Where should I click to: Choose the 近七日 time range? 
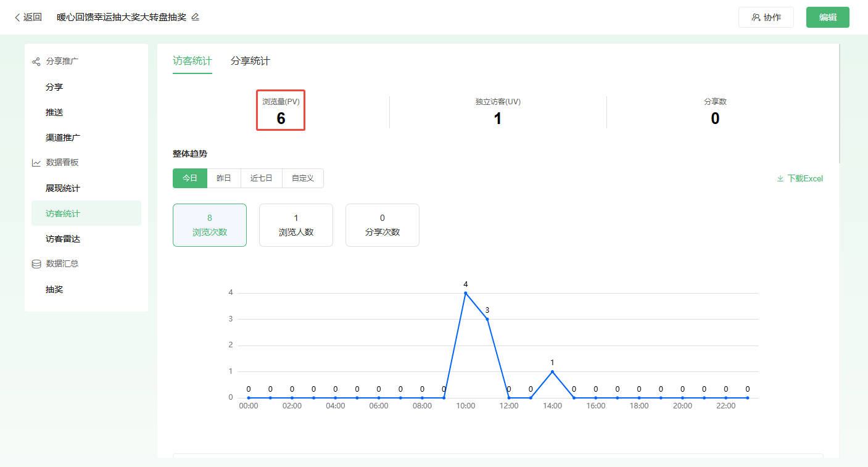262,178
